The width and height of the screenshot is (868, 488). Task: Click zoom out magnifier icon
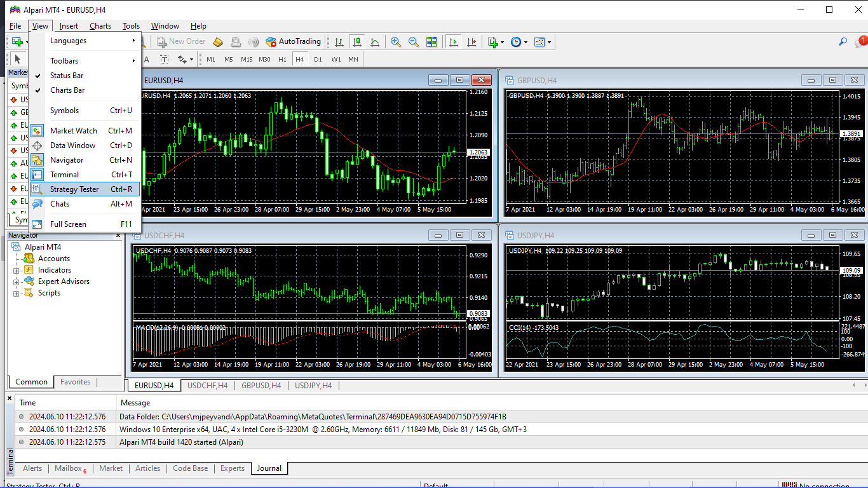[x=414, y=42]
